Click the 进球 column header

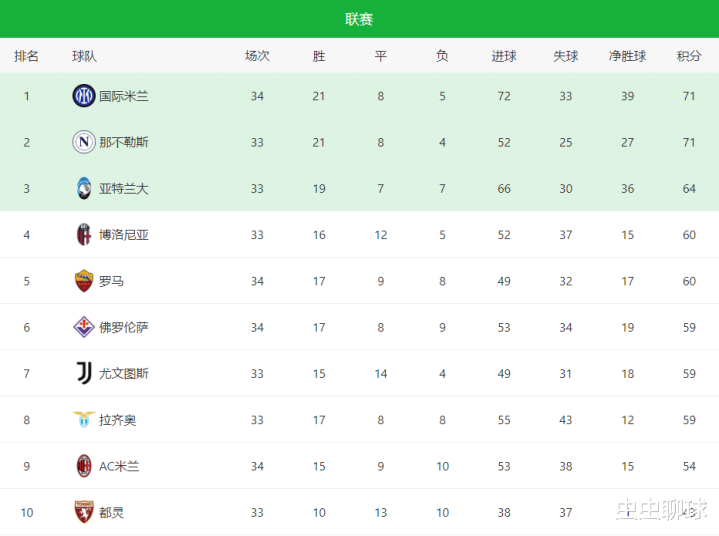point(504,56)
